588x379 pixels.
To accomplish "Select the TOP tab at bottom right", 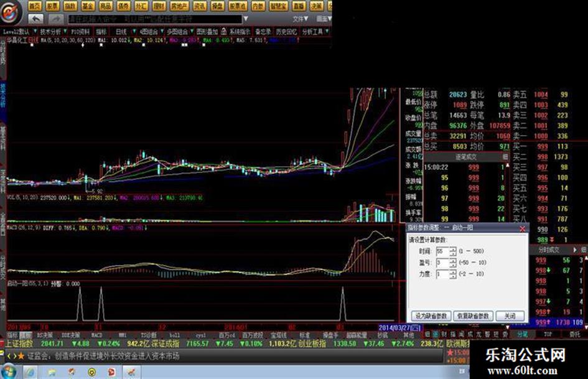I will coord(548,334).
